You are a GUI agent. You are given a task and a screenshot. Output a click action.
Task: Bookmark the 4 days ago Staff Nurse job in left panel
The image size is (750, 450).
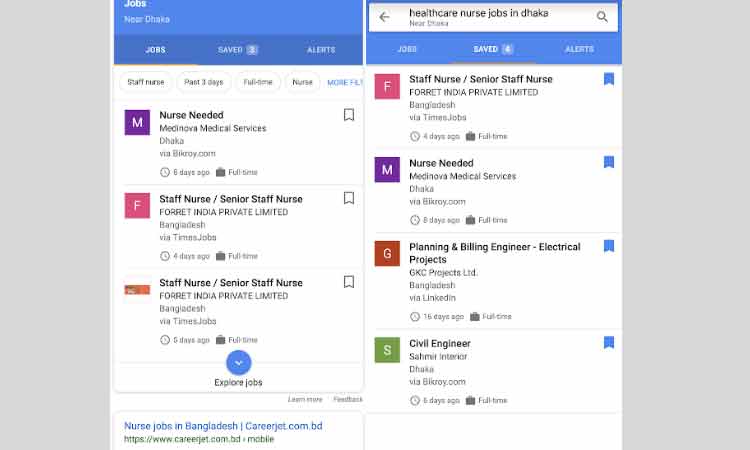[x=349, y=198]
